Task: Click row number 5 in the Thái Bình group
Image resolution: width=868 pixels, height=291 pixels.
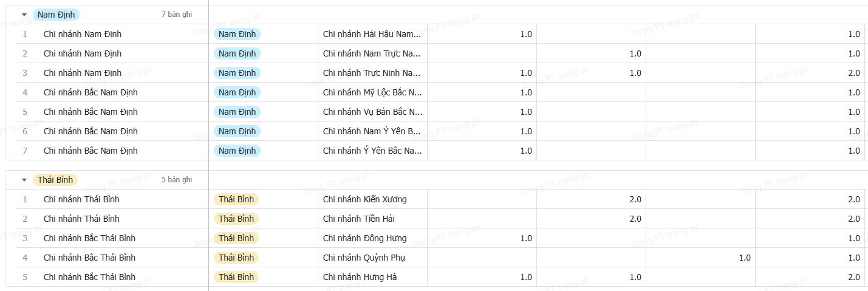Action: [25, 277]
